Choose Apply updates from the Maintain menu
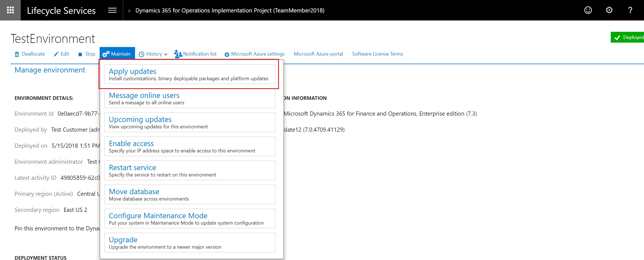644x260 pixels. pyautogui.click(x=133, y=71)
